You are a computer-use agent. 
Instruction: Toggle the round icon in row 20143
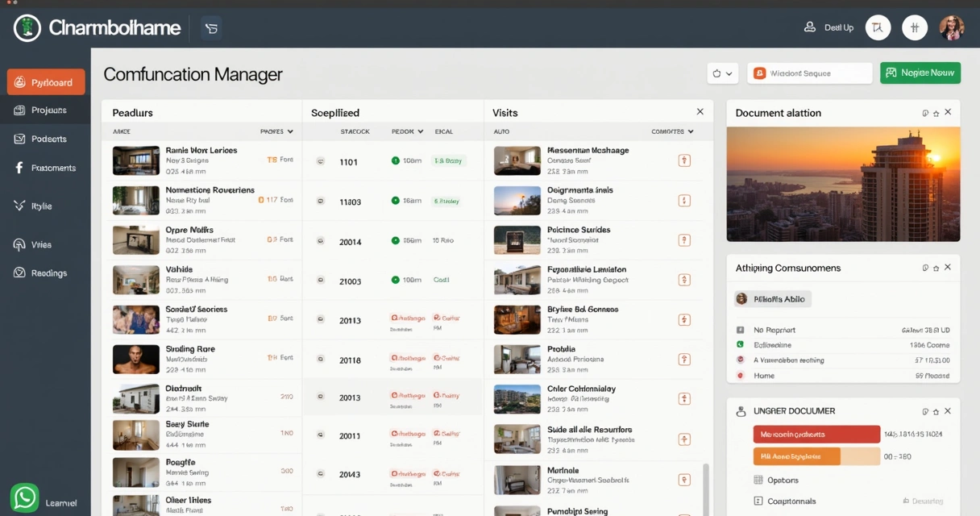[x=321, y=474]
